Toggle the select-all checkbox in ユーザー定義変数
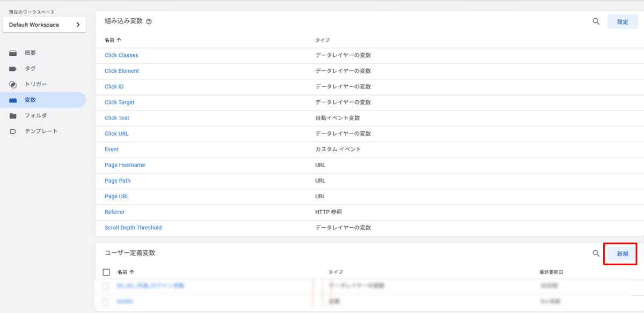The width and height of the screenshot is (644, 313). click(x=106, y=272)
